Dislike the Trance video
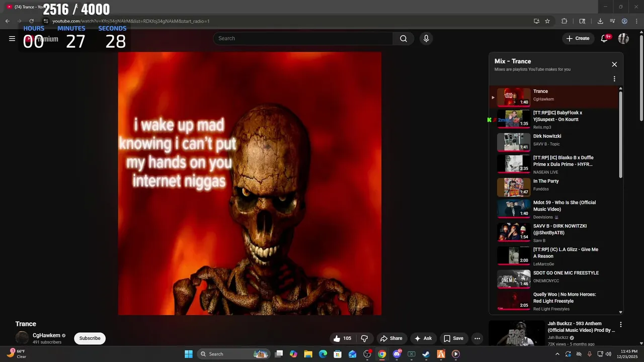 [364, 338]
